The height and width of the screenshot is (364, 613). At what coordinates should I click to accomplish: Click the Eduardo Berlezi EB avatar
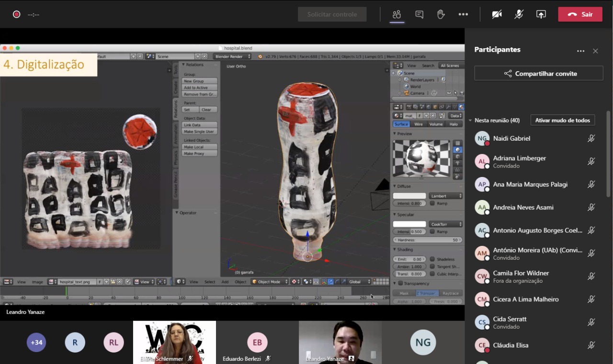click(257, 342)
